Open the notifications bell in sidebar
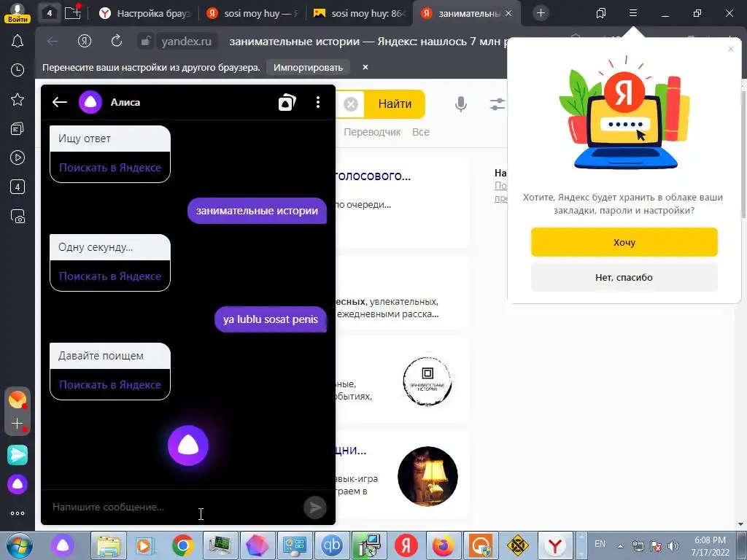This screenshot has height=560, width=747. (x=18, y=41)
